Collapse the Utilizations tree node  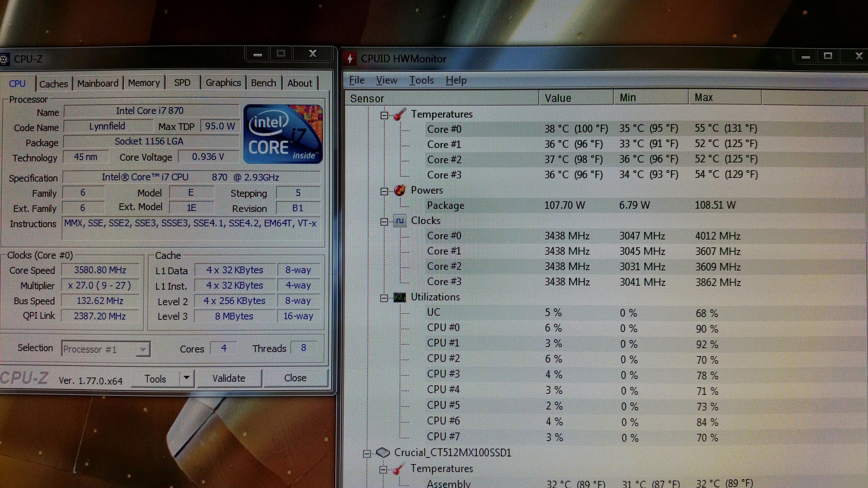pos(384,298)
